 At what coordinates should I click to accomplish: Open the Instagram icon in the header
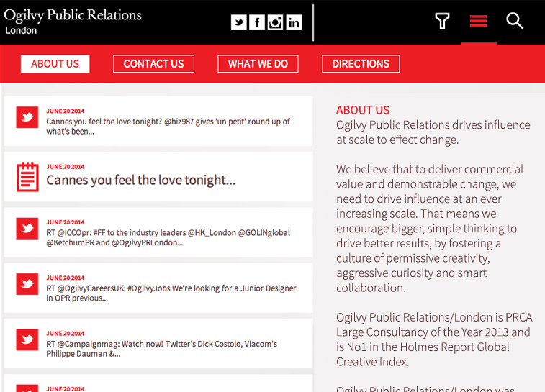(x=275, y=22)
